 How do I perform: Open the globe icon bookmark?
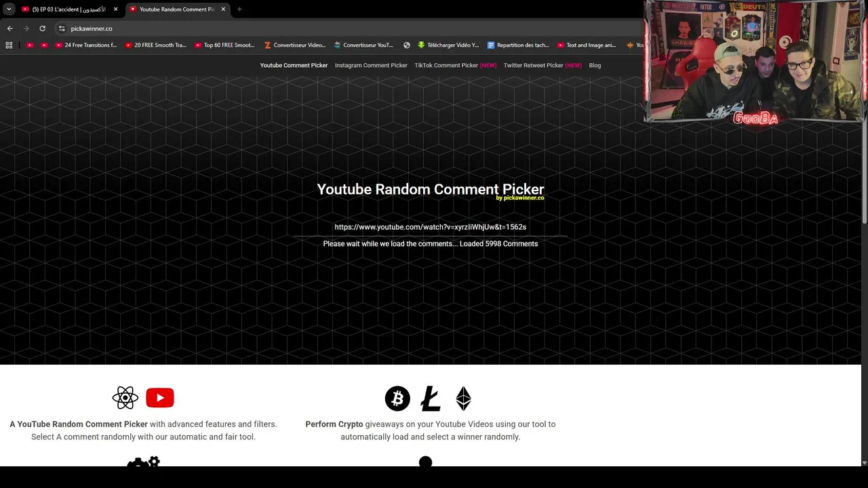407,45
